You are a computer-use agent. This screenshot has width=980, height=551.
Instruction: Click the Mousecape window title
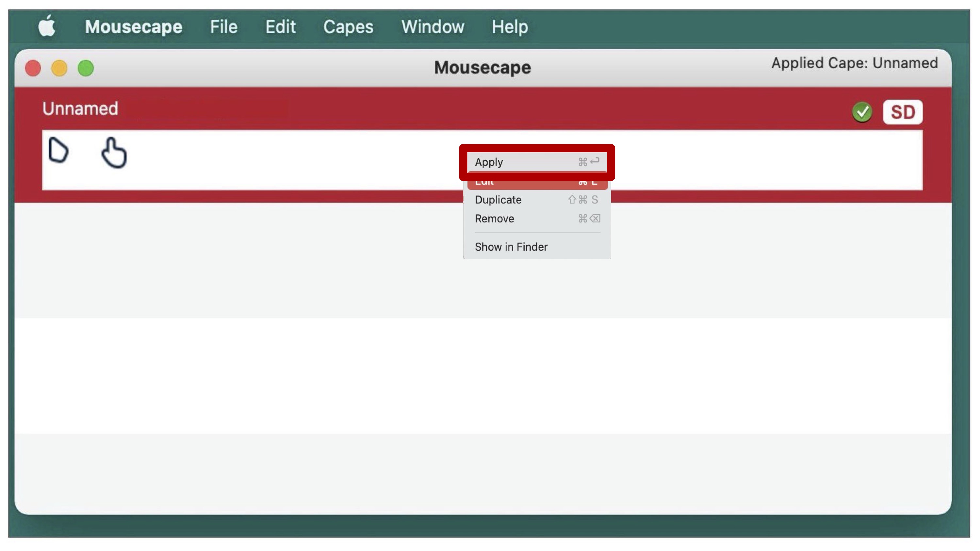tap(482, 67)
